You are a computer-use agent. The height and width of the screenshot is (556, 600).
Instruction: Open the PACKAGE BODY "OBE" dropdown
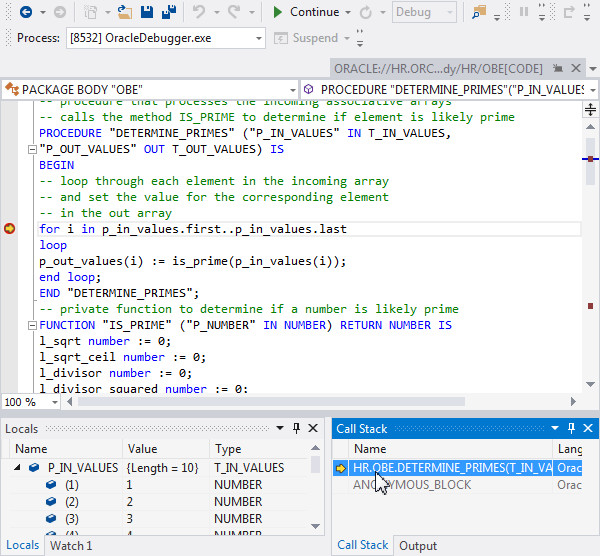(x=293, y=89)
